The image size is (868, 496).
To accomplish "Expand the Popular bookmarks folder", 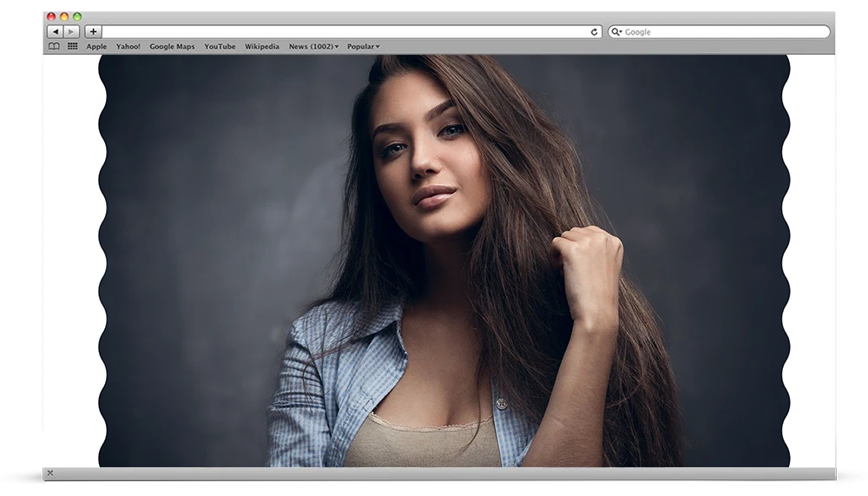I will point(363,47).
